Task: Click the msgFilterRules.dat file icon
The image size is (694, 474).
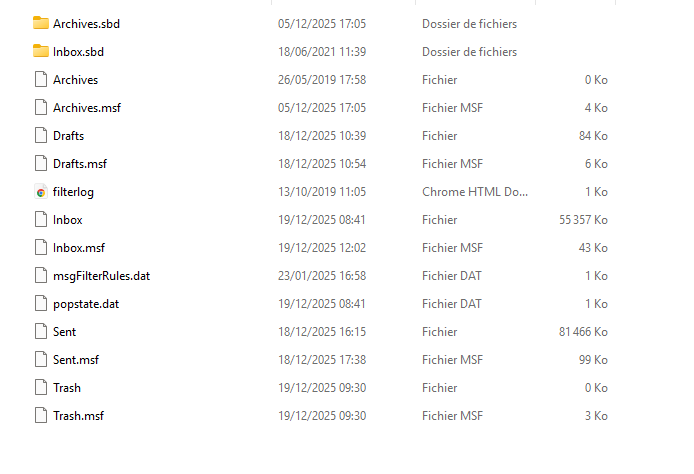Action: pyautogui.click(x=40, y=275)
